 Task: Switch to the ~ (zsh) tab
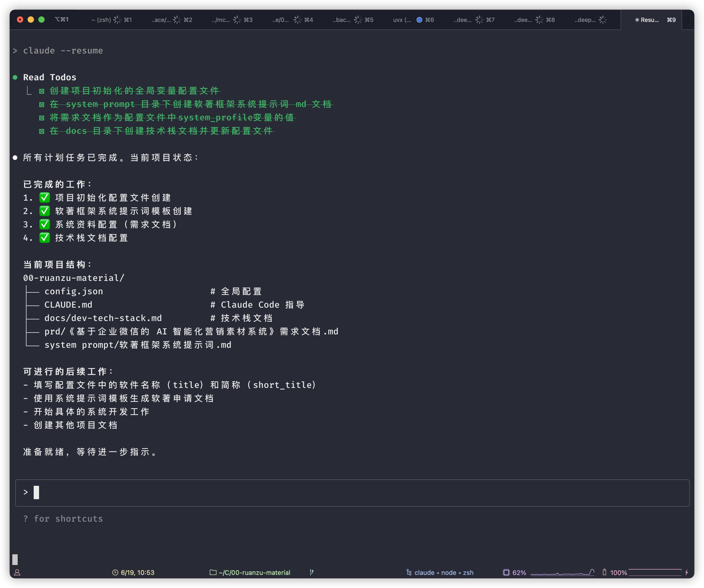coord(101,20)
